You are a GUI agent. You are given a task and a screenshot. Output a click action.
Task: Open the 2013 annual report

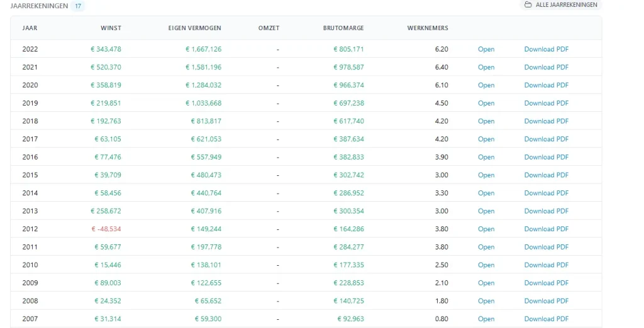[486, 211]
